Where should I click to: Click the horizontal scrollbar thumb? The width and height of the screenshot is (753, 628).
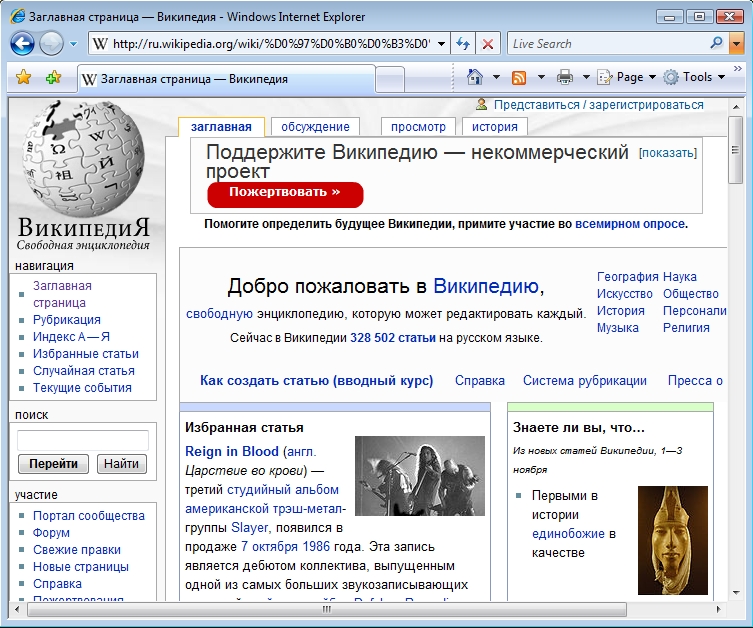pos(327,609)
